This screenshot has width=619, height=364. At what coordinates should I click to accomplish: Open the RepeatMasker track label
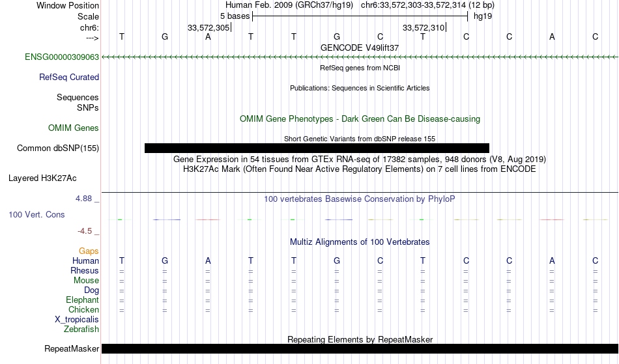tap(72, 348)
